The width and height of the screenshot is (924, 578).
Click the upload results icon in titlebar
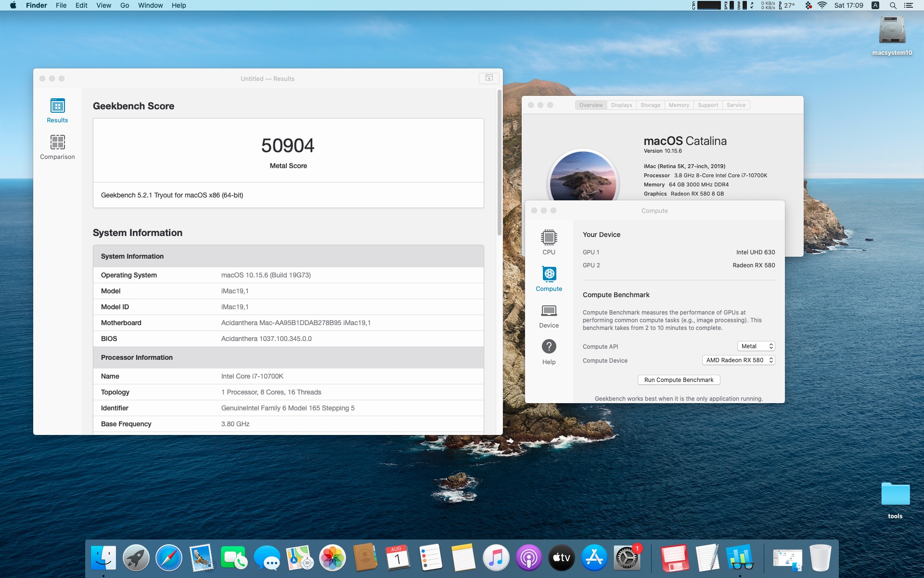point(489,78)
